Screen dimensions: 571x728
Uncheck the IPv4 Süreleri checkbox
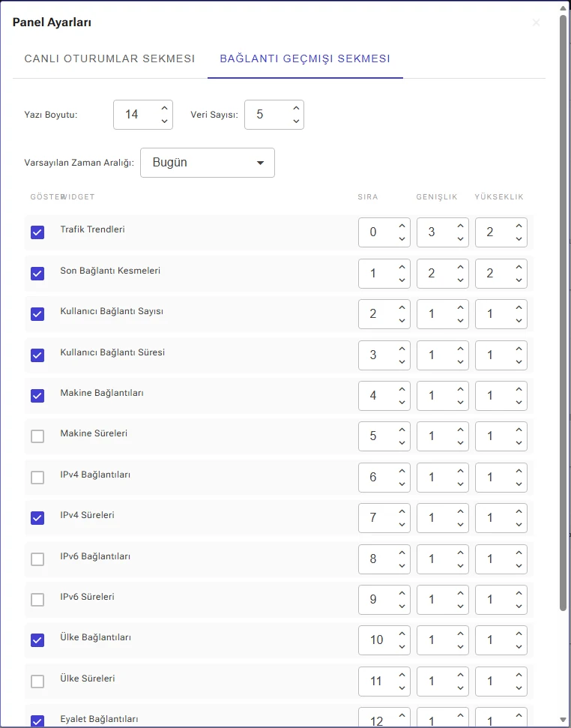(x=37, y=517)
